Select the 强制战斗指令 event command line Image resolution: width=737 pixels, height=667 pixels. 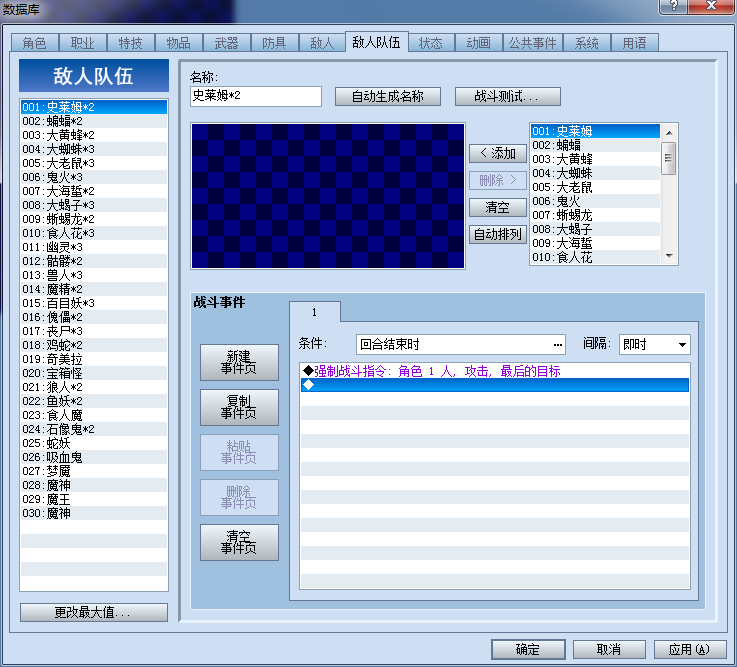point(494,371)
